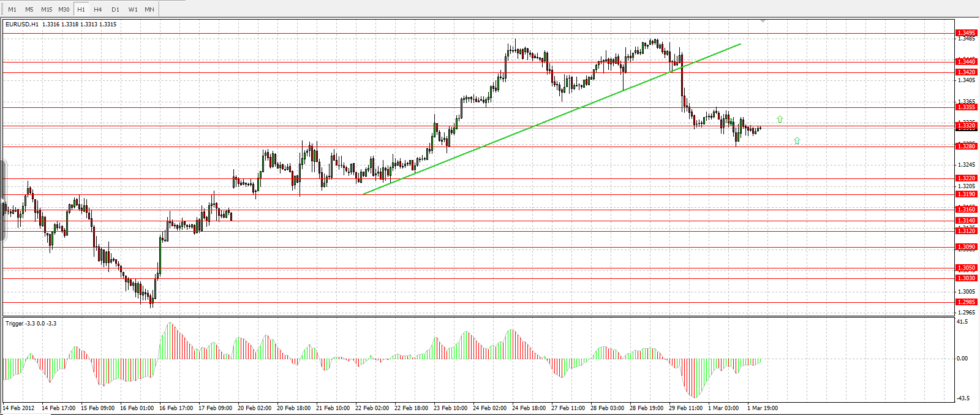Click the 1.3205 price scale value

pyautogui.click(x=967, y=186)
